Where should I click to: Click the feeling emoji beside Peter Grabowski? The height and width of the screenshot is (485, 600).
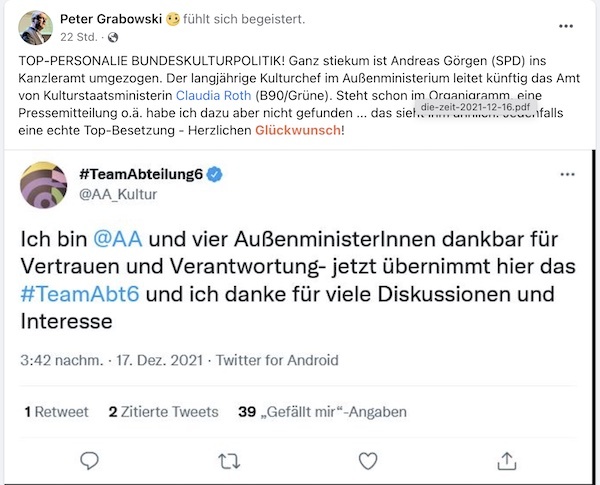tap(174, 20)
